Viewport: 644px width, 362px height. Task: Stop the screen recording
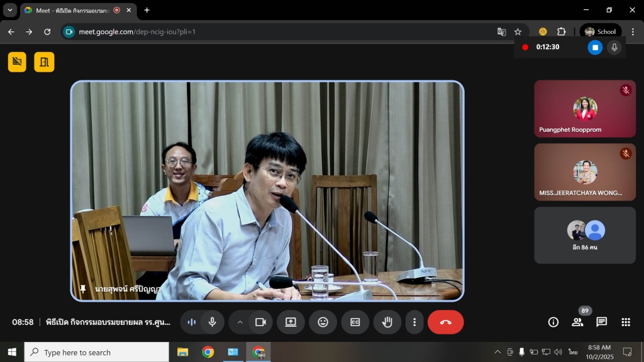pyautogui.click(x=595, y=47)
